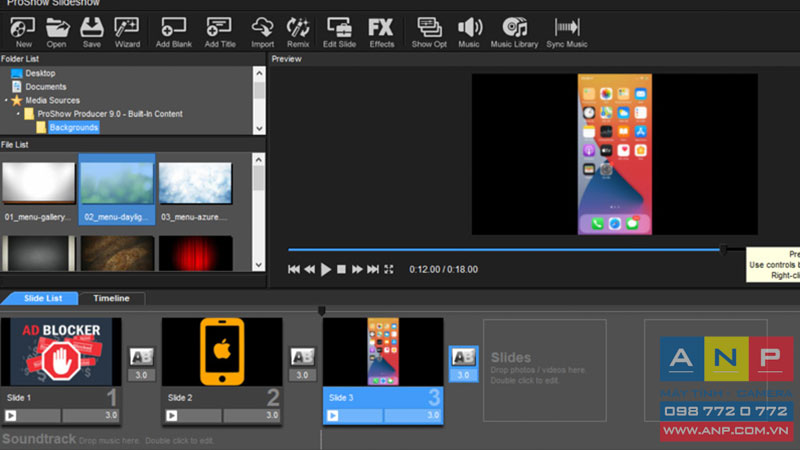Collapse ProShow Producer 9.0 Built-In Content node

[18, 114]
